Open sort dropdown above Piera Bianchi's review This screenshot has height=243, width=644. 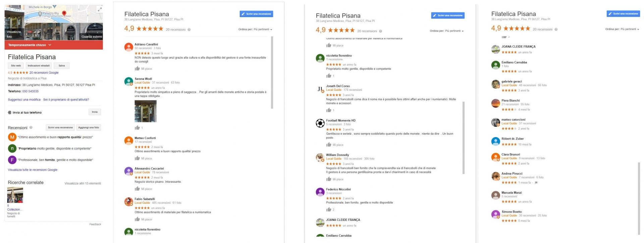pos(622,29)
